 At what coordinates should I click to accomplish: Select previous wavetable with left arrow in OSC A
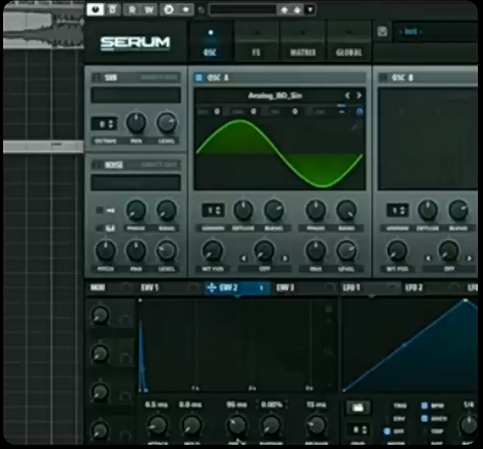click(347, 96)
